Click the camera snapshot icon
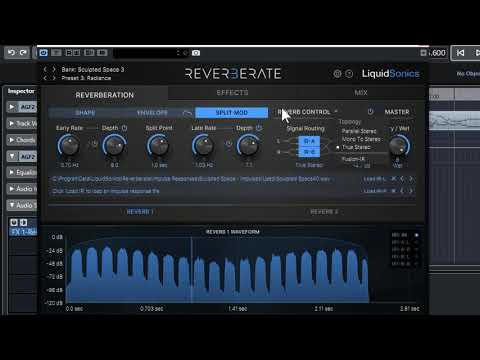This screenshot has height=360, width=480. [x=196, y=53]
